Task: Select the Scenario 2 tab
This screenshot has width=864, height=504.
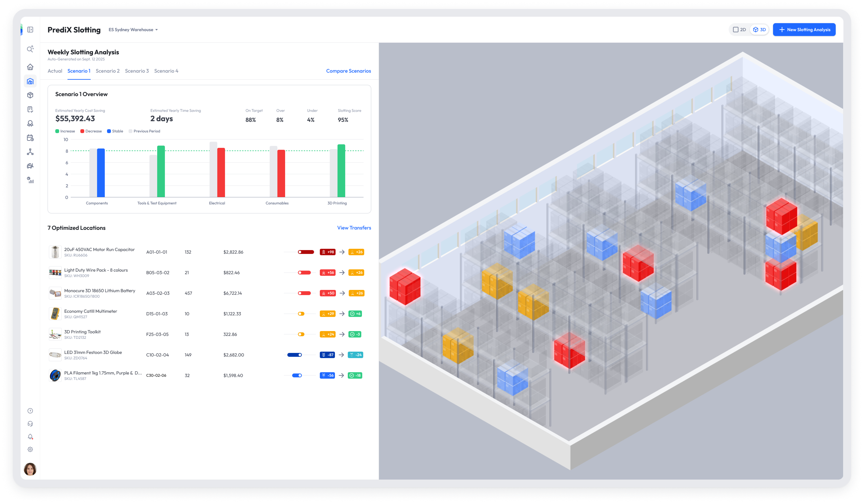Action: click(107, 71)
